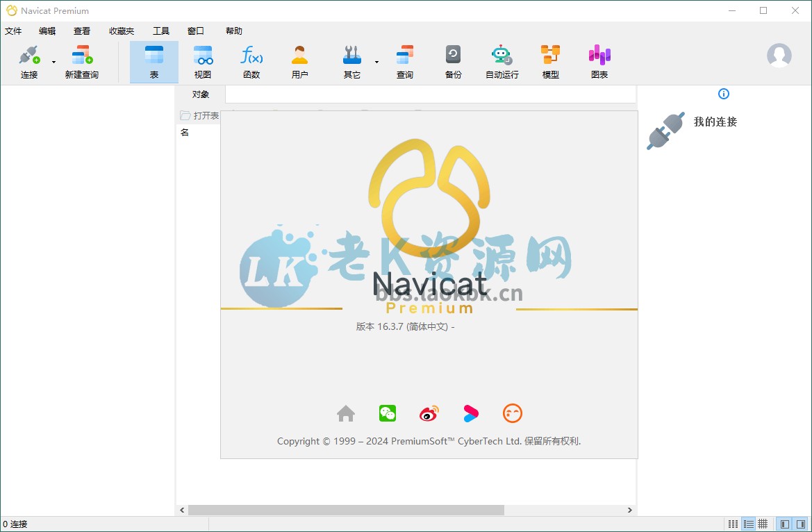
Task: Open the 查看 menu
Action: click(82, 31)
